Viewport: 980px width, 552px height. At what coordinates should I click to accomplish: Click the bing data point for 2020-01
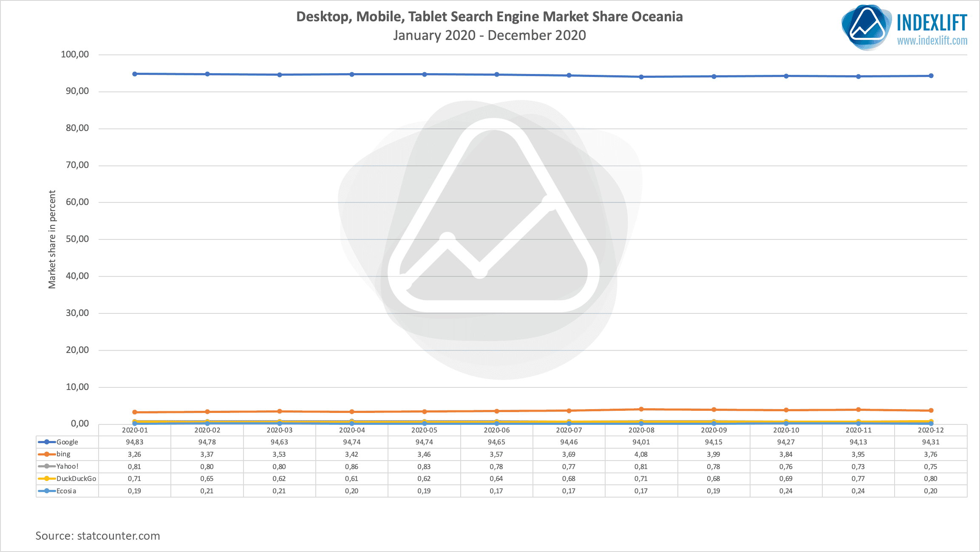coord(135,412)
